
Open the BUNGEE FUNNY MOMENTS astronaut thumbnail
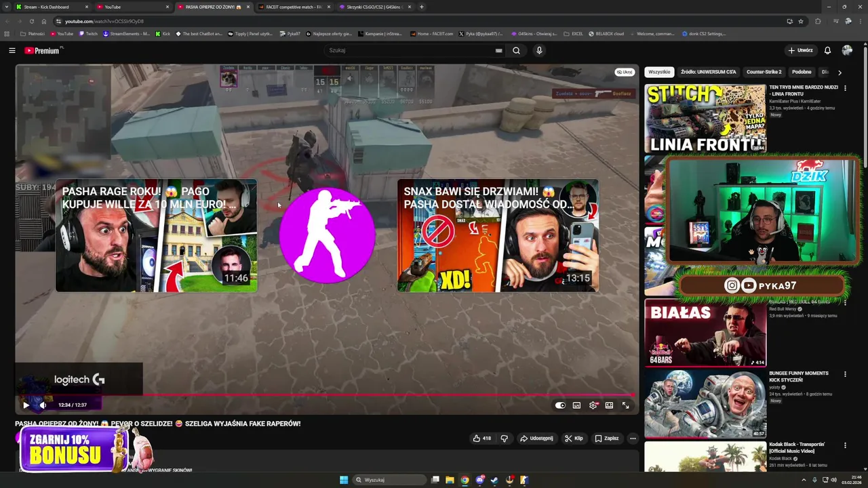pyautogui.click(x=705, y=404)
